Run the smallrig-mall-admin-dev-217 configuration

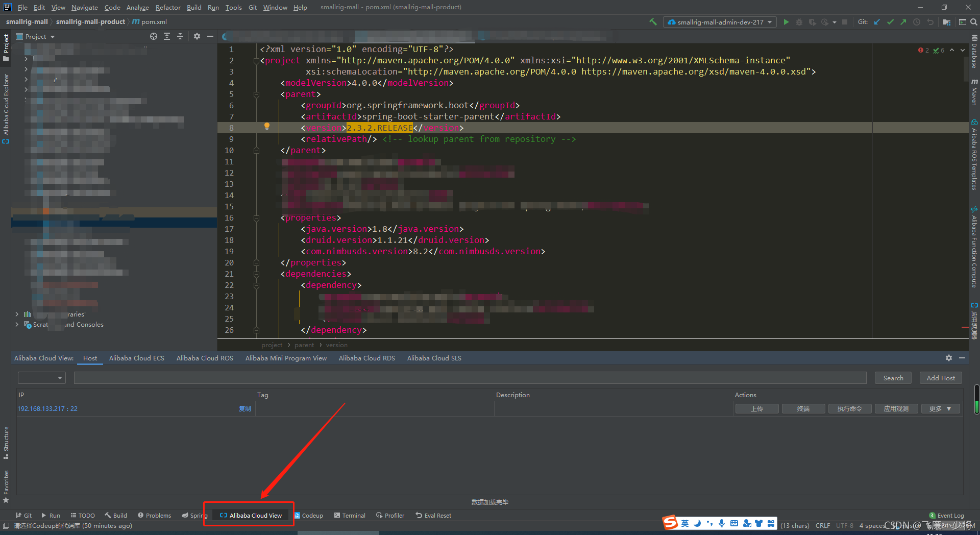(786, 22)
